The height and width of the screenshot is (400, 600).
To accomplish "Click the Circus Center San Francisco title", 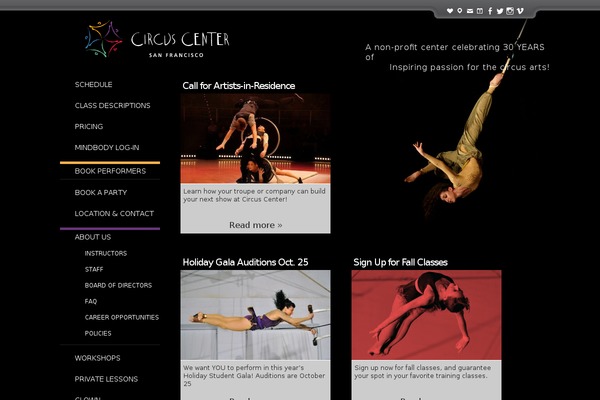I will point(180,44).
